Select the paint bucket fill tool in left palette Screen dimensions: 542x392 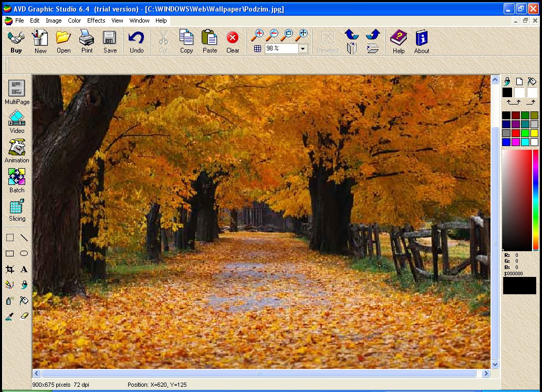pos(24,301)
